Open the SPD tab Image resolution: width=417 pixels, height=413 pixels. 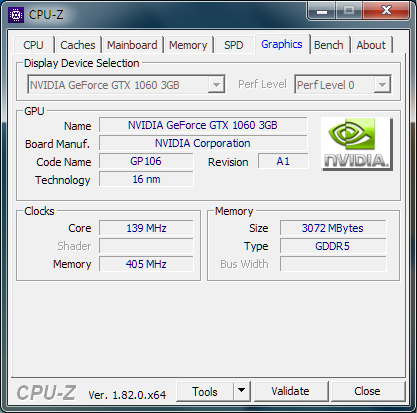tap(234, 45)
